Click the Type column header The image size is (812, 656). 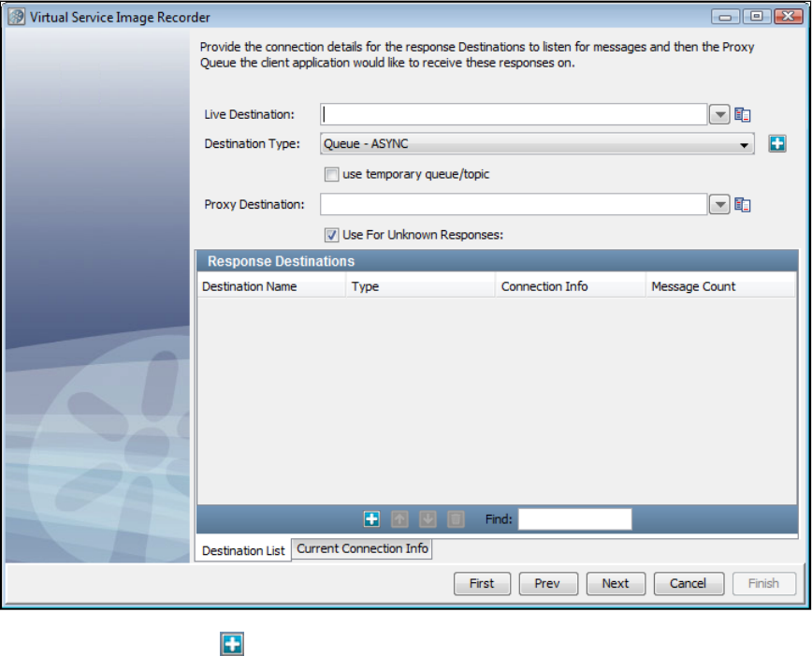click(x=421, y=286)
